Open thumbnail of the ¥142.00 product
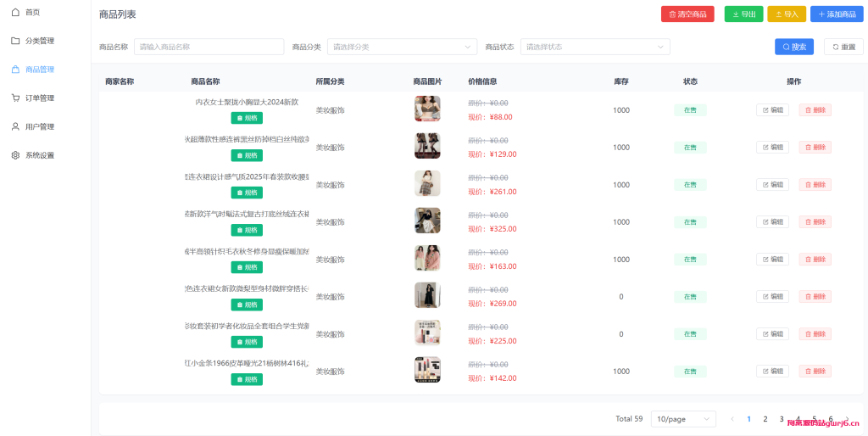Screen dimensions: 868x436 pyautogui.click(x=427, y=370)
